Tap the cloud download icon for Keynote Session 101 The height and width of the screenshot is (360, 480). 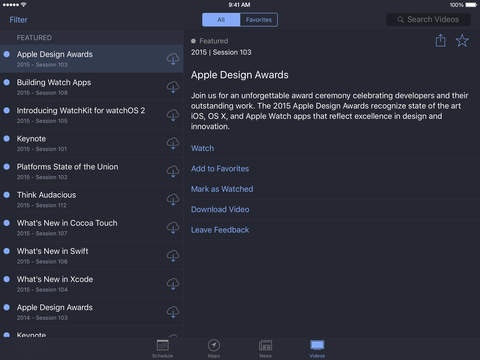[x=173, y=144]
